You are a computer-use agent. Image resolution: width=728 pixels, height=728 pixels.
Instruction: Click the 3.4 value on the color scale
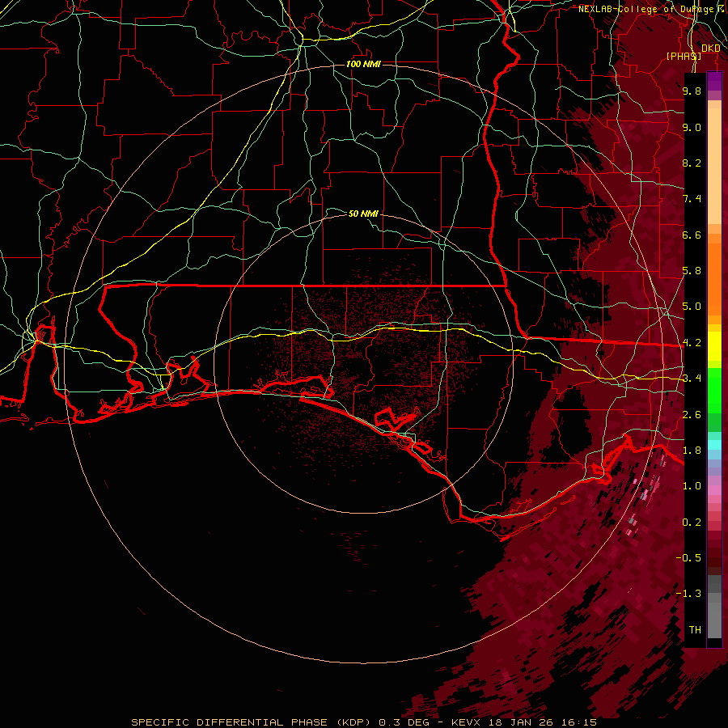pyautogui.click(x=692, y=379)
